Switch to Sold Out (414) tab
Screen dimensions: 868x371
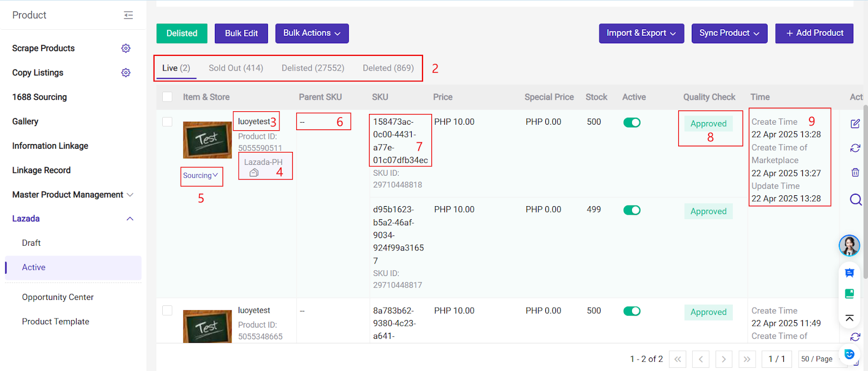(236, 68)
